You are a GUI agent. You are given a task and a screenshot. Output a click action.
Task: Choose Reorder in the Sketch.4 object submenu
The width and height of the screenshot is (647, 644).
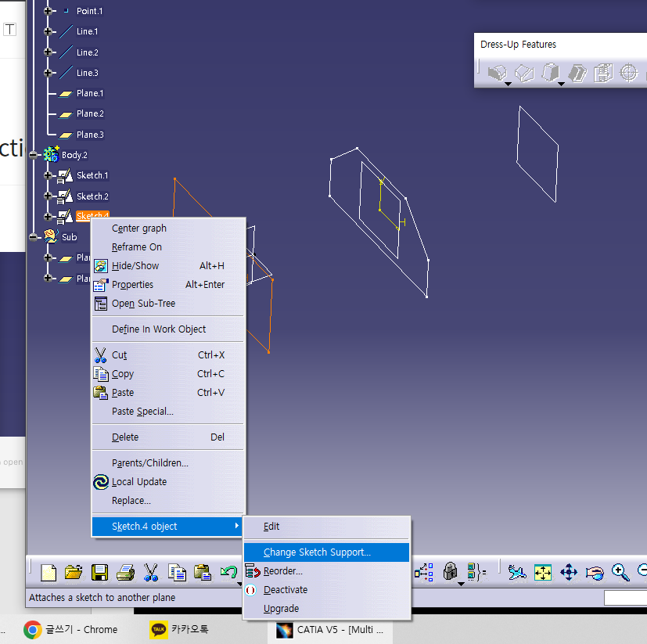coord(326,571)
